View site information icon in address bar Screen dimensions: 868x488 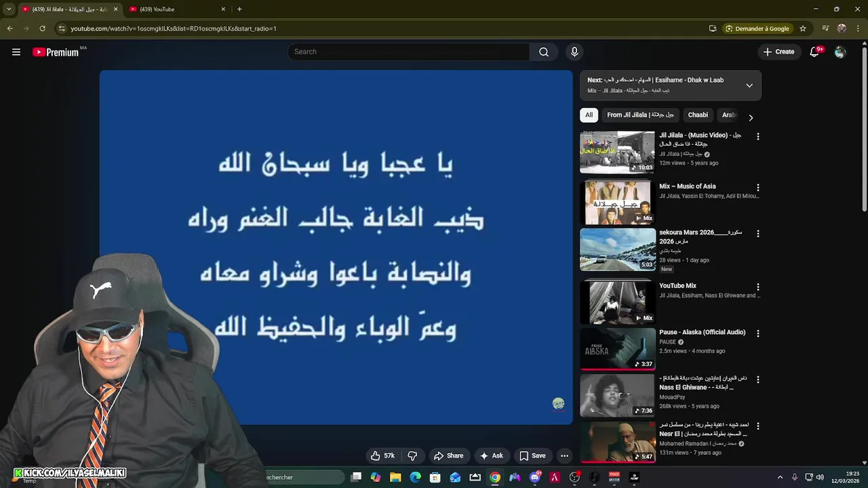pyautogui.click(x=62, y=28)
